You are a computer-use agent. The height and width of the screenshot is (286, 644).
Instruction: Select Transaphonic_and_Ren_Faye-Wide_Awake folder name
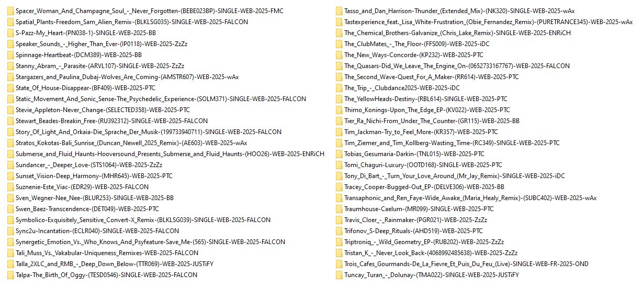point(470,197)
